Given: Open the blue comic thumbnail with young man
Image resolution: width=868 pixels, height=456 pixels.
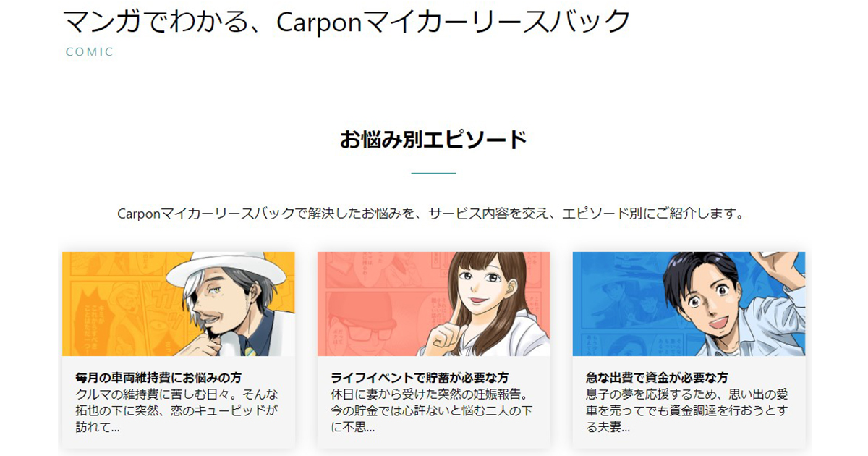Looking at the screenshot, I should [x=689, y=304].
